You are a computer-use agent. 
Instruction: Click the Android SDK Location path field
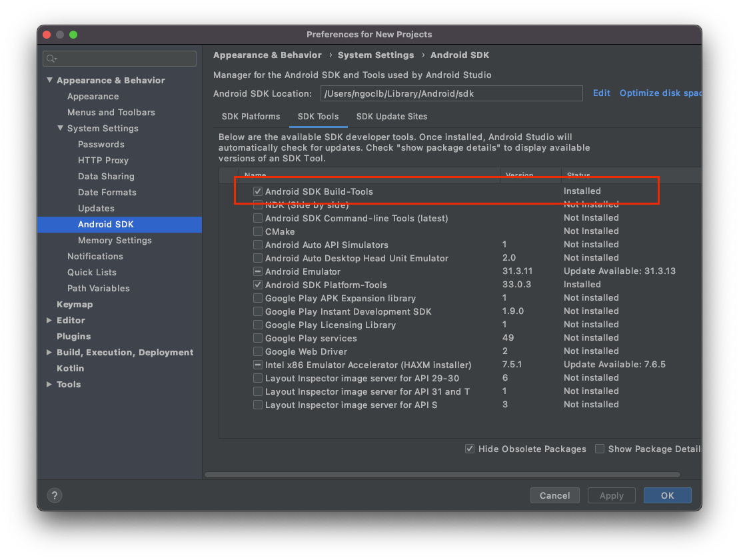click(x=452, y=93)
